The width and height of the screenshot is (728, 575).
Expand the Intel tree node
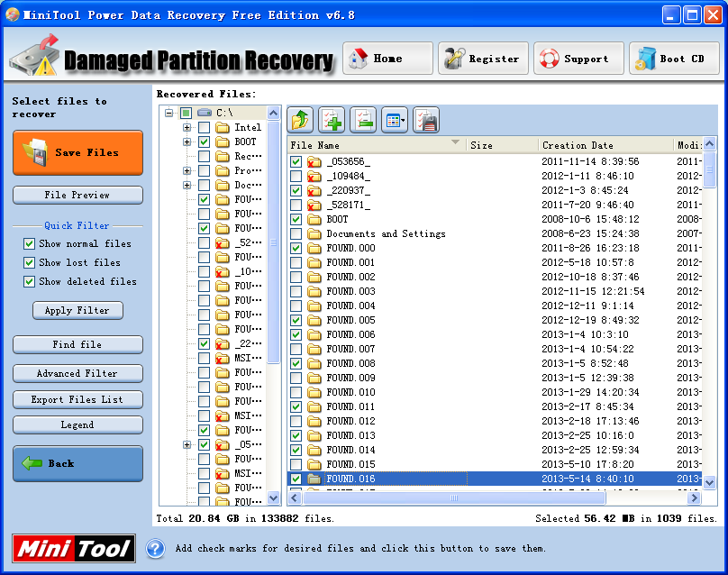point(187,127)
